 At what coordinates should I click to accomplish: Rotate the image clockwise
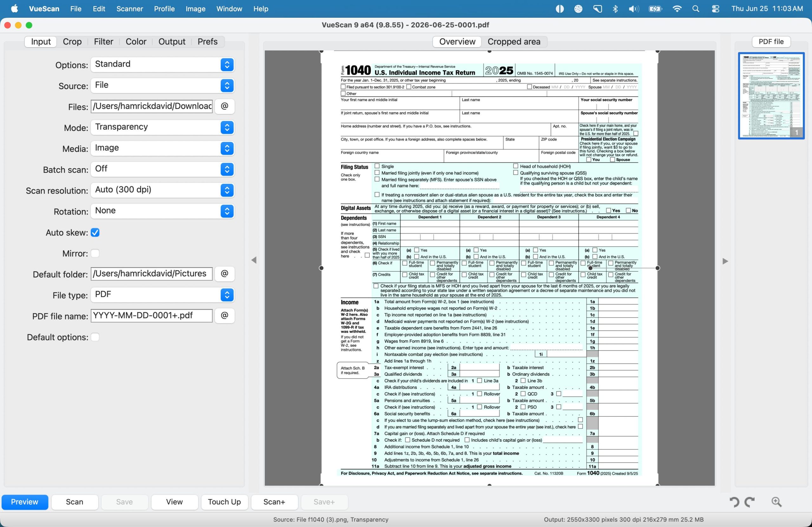click(750, 502)
